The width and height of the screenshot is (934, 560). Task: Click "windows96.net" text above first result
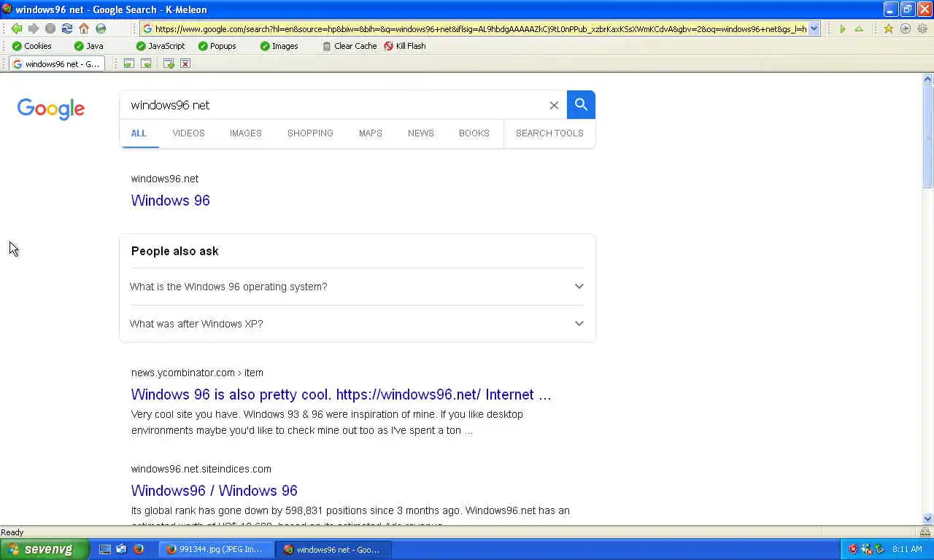point(164,179)
